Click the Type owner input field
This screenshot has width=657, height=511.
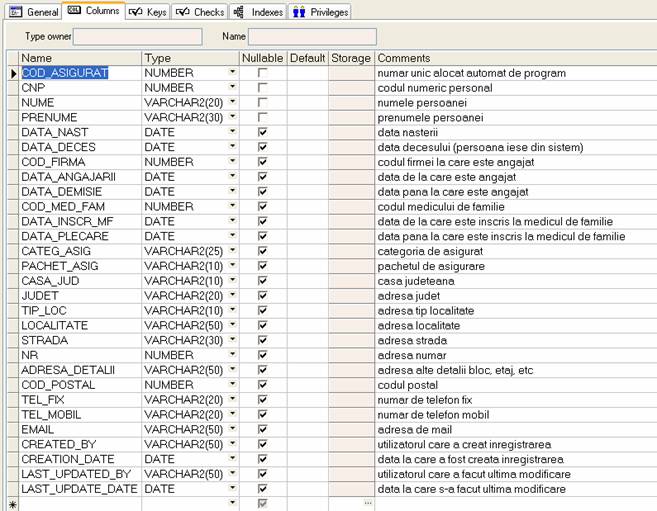[137, 37]
